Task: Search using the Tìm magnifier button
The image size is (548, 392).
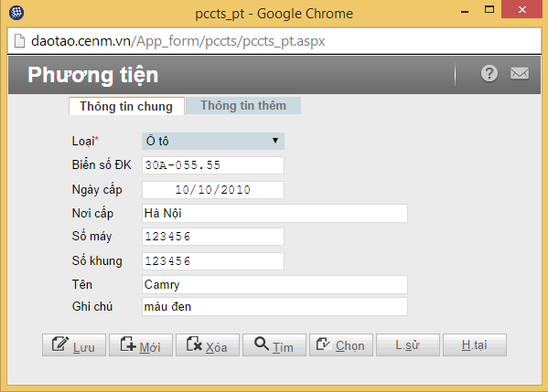Action: [274, 344]
